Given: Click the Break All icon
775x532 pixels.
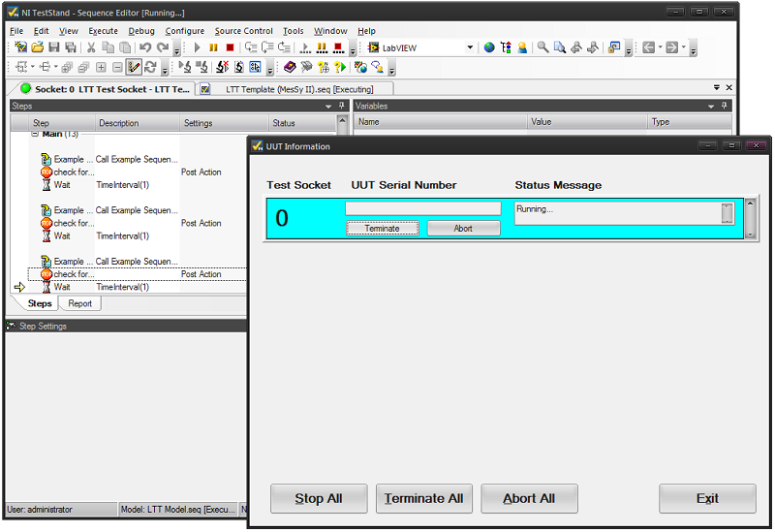Looking at the screenshot, I should coord(322,47).
